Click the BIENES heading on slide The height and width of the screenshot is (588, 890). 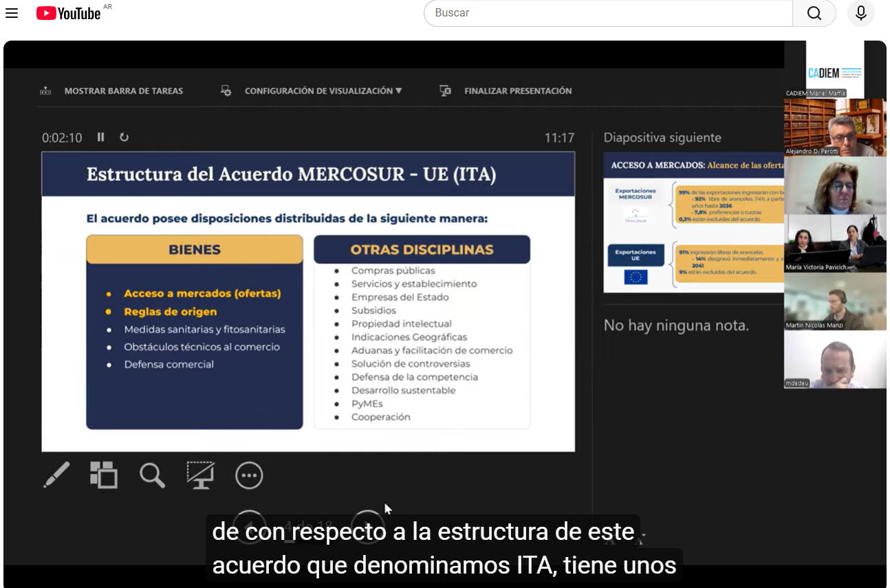[x=195, y=250]
